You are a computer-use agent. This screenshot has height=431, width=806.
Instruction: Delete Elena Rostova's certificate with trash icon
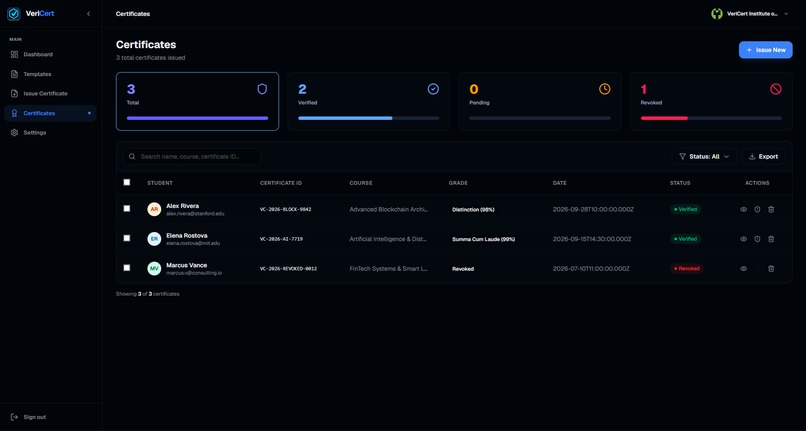pos(771,239)
